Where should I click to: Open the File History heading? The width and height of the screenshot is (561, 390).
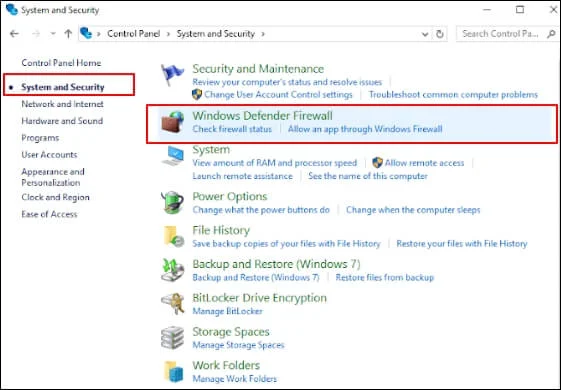(221, 230)
